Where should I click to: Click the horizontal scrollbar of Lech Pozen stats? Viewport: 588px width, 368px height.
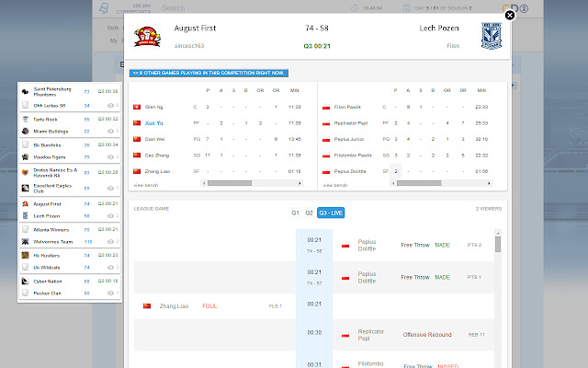point(419,183)
